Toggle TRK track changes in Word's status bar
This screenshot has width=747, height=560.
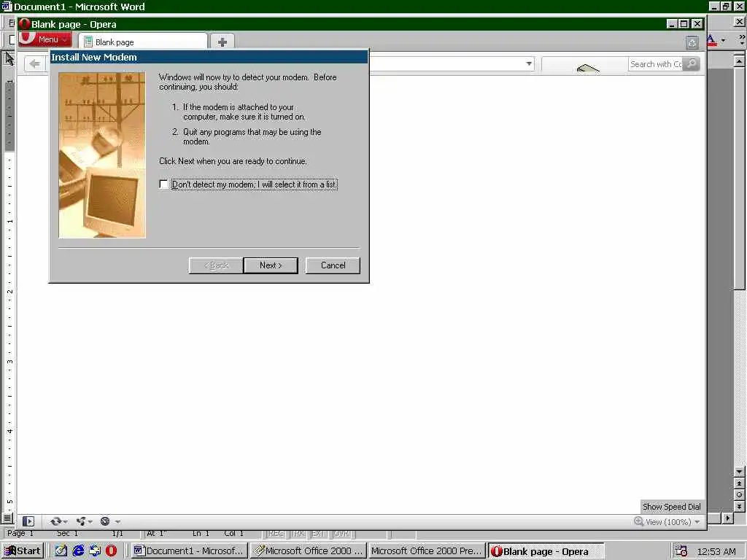tap(298, 534)
